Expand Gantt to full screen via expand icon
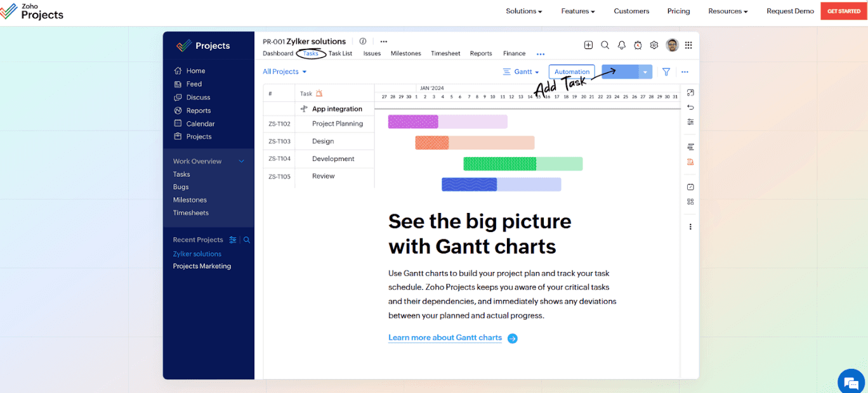The width and height of the screenshot is (868, 393). click(690, 92)
